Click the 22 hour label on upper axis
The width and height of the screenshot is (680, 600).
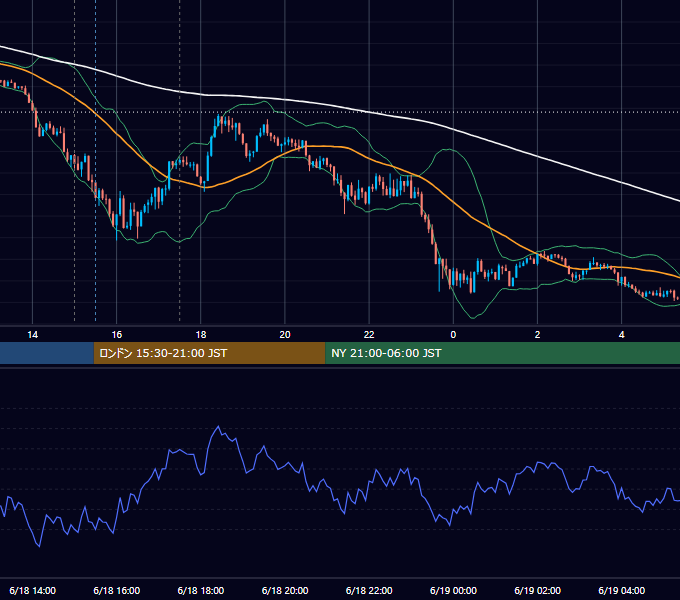coord(369,335)
